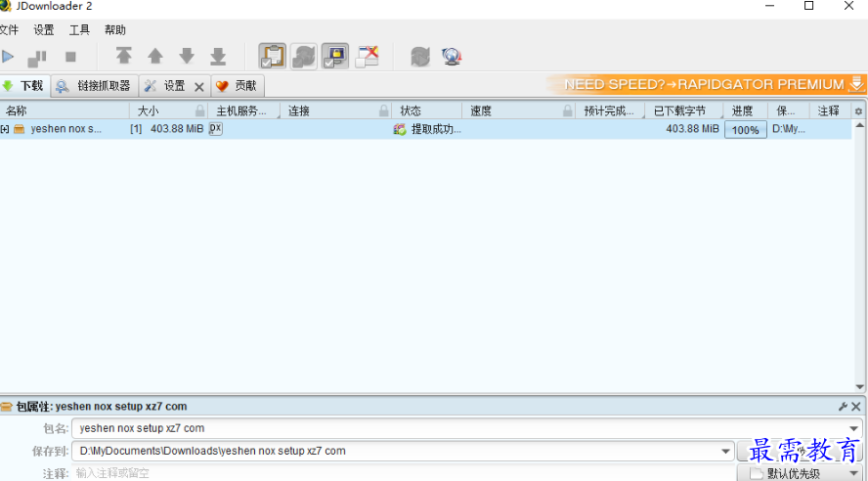Open properties panel wrench settings

click(x=844, y=407)
